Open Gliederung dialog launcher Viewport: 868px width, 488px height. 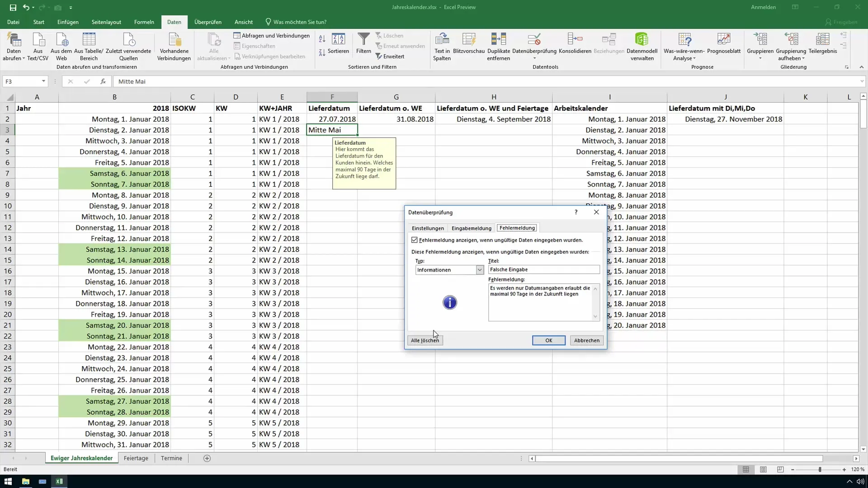coord(847,67)
